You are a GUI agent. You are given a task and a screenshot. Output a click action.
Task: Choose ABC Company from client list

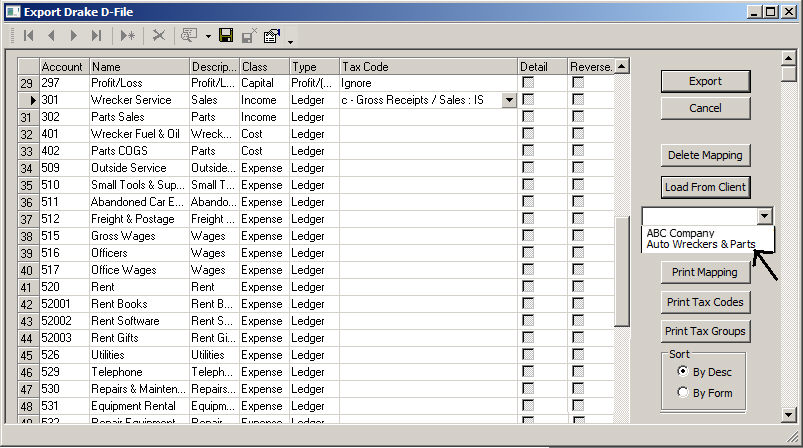coord(680,233)
